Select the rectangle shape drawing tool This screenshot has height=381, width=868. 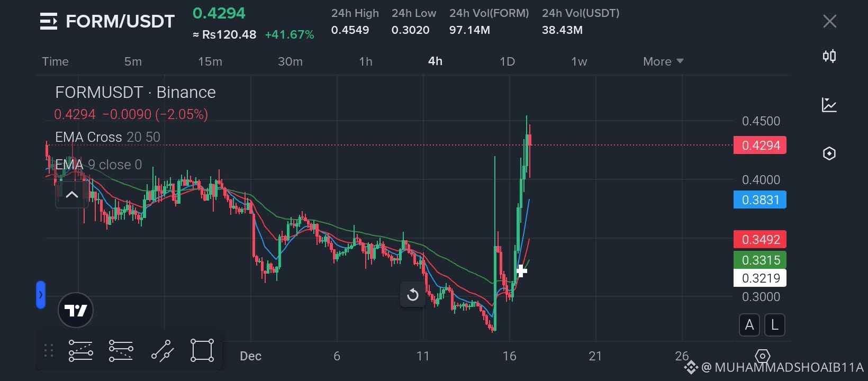click(x=202, y=350)
